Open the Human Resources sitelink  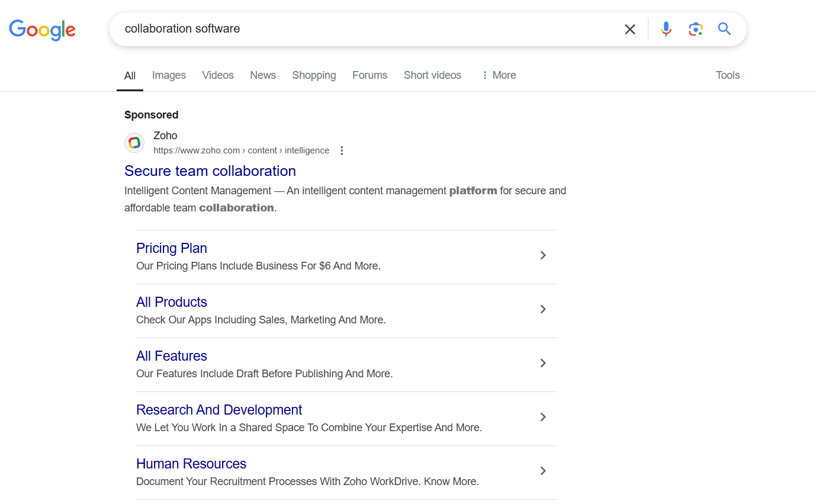tap(191, 464)
